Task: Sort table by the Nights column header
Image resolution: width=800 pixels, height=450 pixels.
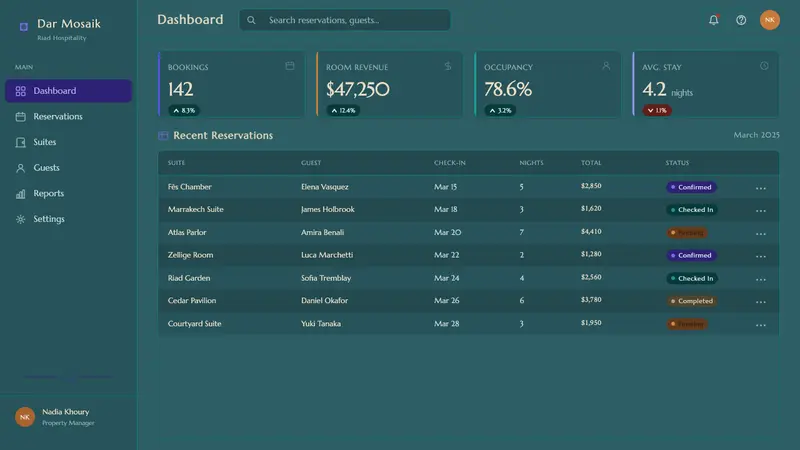Action: 531,163
